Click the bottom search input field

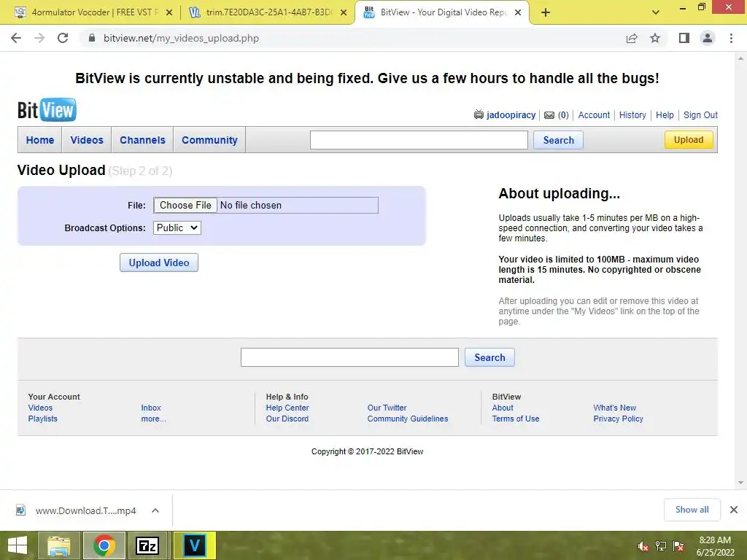pos(349,357)
